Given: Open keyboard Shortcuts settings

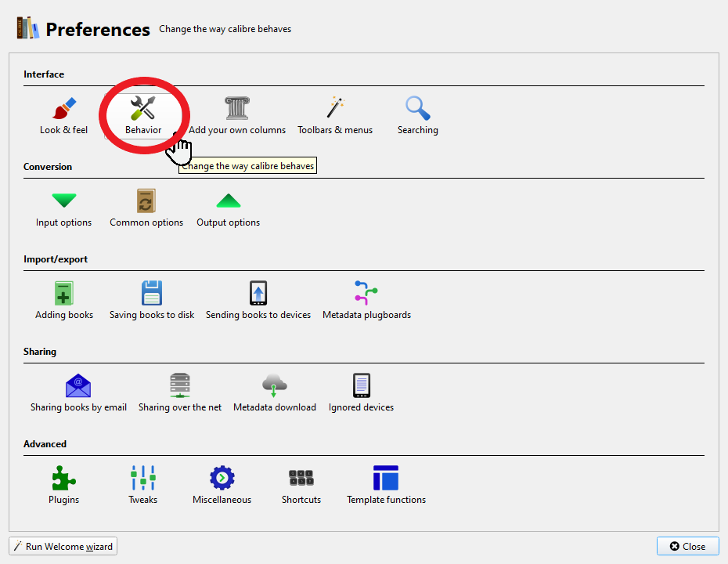Looking at the screenshot, I should coord(301,486).
